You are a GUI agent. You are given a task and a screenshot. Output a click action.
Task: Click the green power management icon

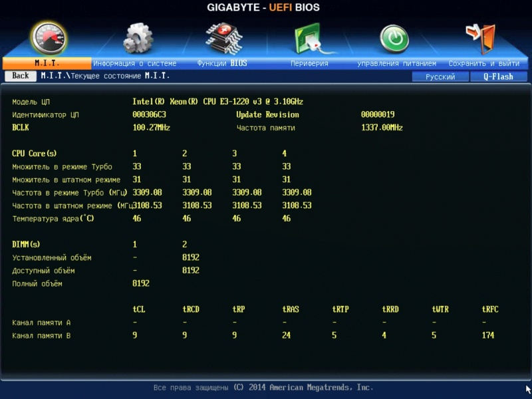pyautogui.click(x=394, y=39)
